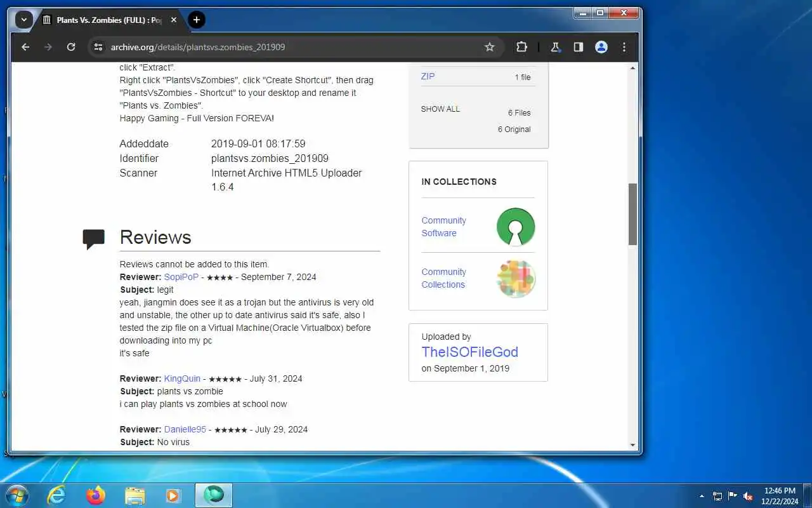Click the '6 Original' text
812x508 pixels.
click(x=514, y=130)
